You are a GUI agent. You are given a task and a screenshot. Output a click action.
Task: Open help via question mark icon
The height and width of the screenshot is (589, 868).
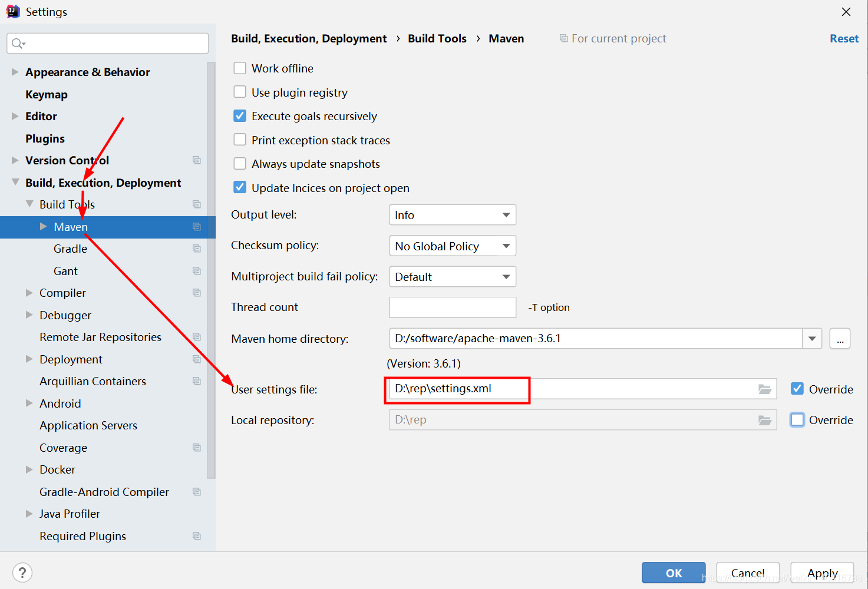click(x=22, y=573)
